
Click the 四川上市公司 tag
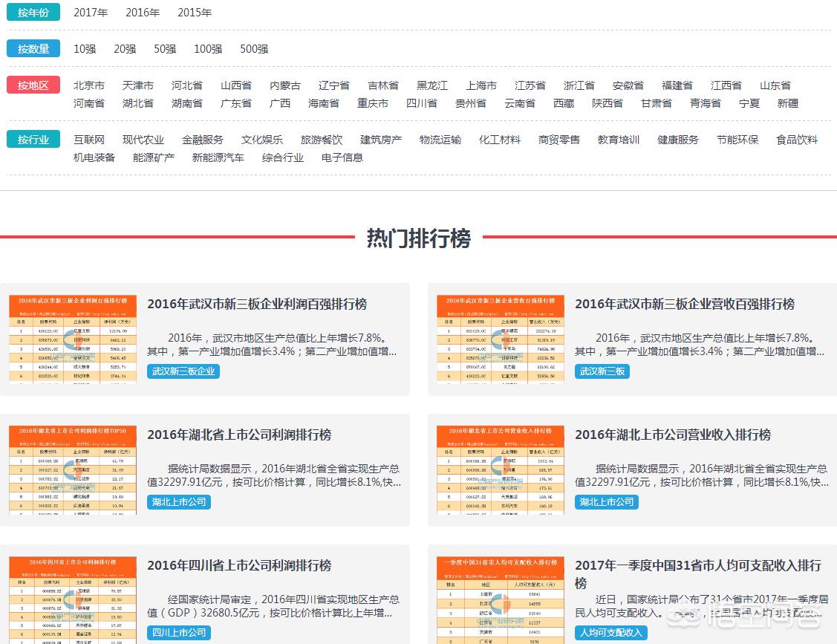point(179,632)
